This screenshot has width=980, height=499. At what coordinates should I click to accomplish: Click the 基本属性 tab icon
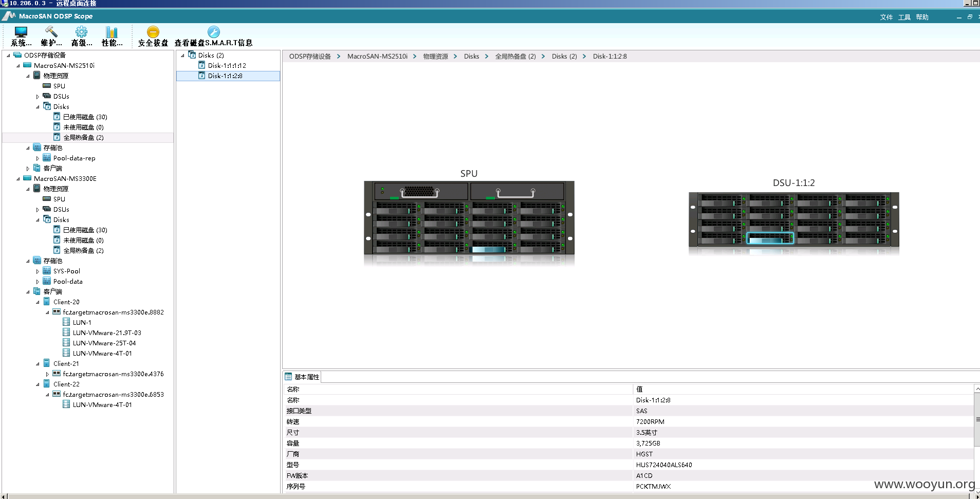tap(288, 377)
